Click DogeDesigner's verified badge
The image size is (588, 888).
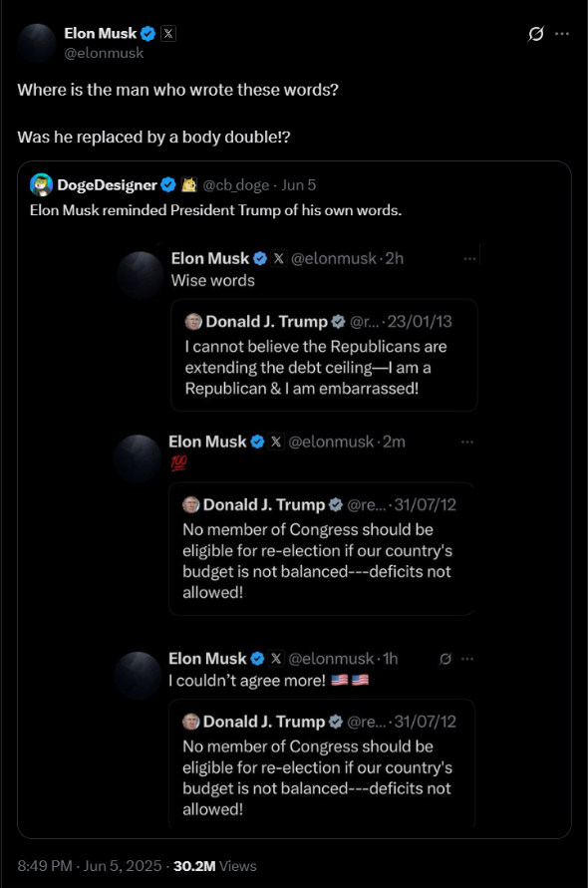(166, 184)
